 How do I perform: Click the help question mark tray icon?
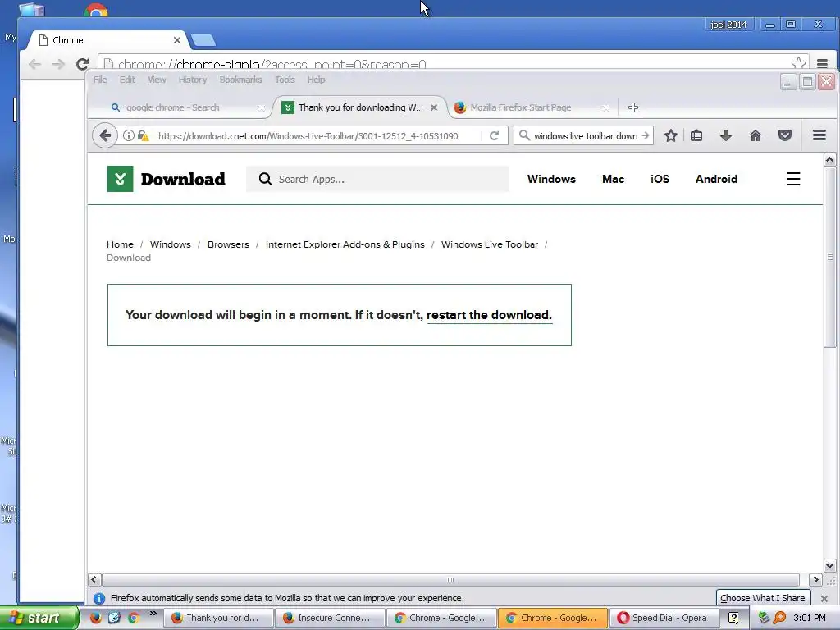[x=734, y=618]
